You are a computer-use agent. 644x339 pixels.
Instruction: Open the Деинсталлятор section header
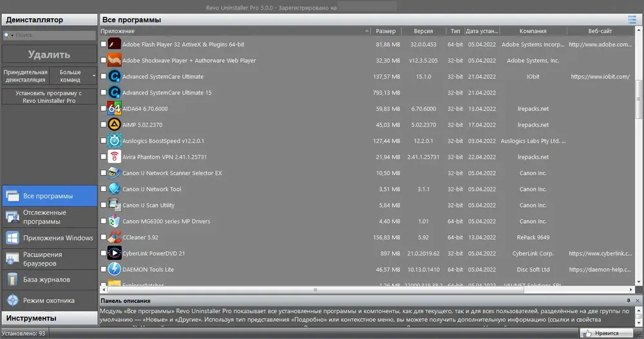pos(50,20)
